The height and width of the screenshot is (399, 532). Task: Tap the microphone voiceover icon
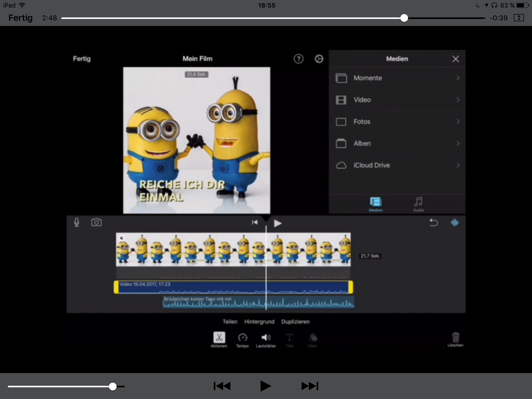pyautogui.click(x=77, y=222)
